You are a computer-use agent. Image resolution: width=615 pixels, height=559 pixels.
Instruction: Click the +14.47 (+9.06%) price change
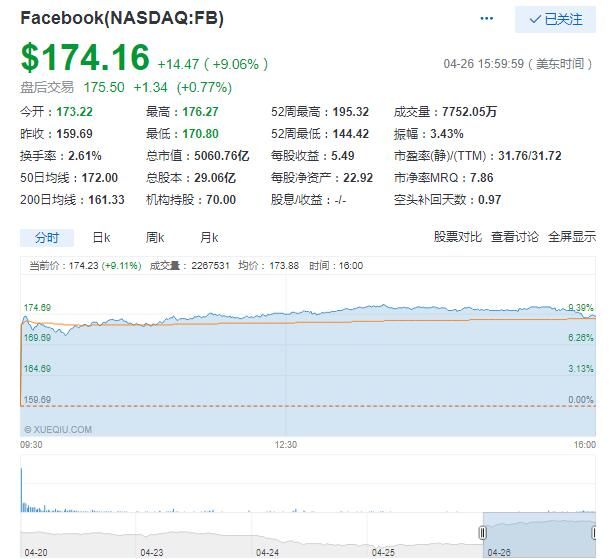213,64
